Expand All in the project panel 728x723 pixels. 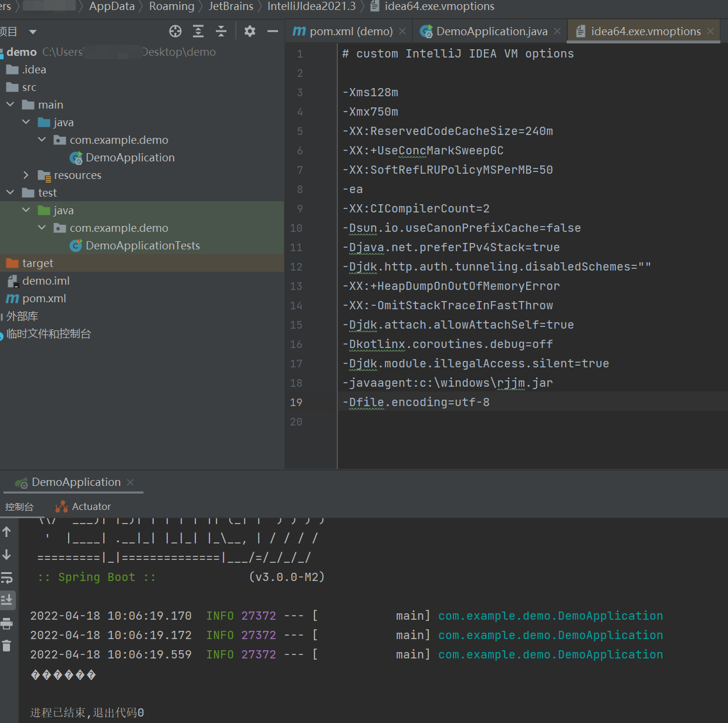pos(198,31)
